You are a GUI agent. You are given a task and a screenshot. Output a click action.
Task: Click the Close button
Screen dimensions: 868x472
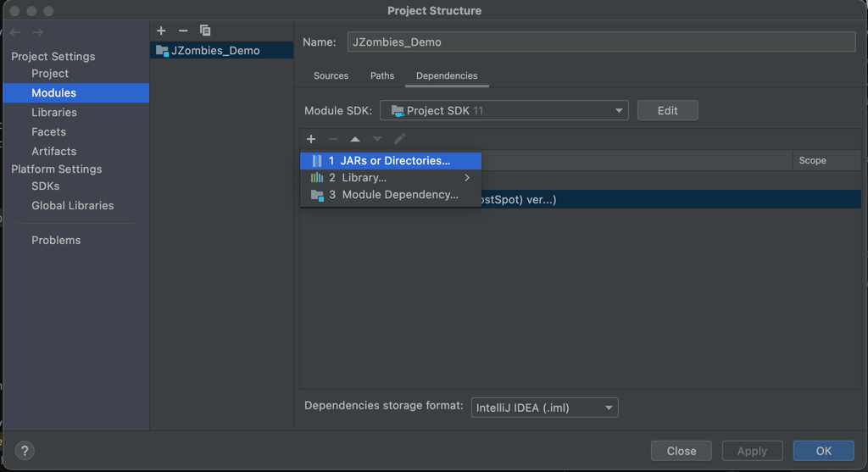(x=682, y=451)
